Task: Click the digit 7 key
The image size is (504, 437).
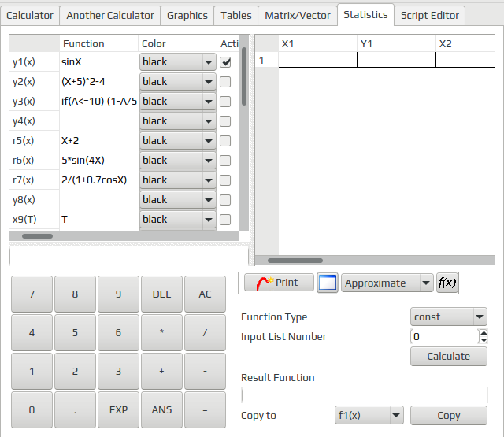Action: [31, 294]
